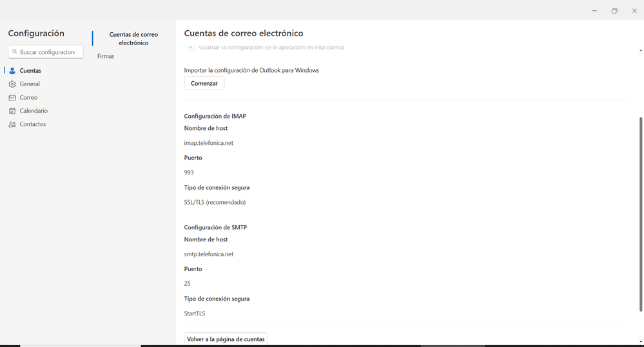Toggle the partially hidden Guardar la configuración checkbox
644x347 pixels.
pyautogui.click(x=191, y=48)
